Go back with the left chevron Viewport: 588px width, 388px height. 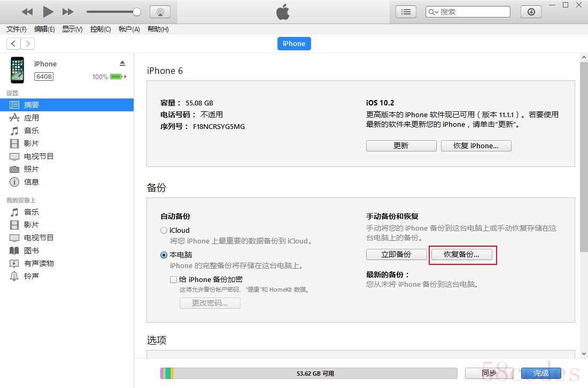[13, 43]
